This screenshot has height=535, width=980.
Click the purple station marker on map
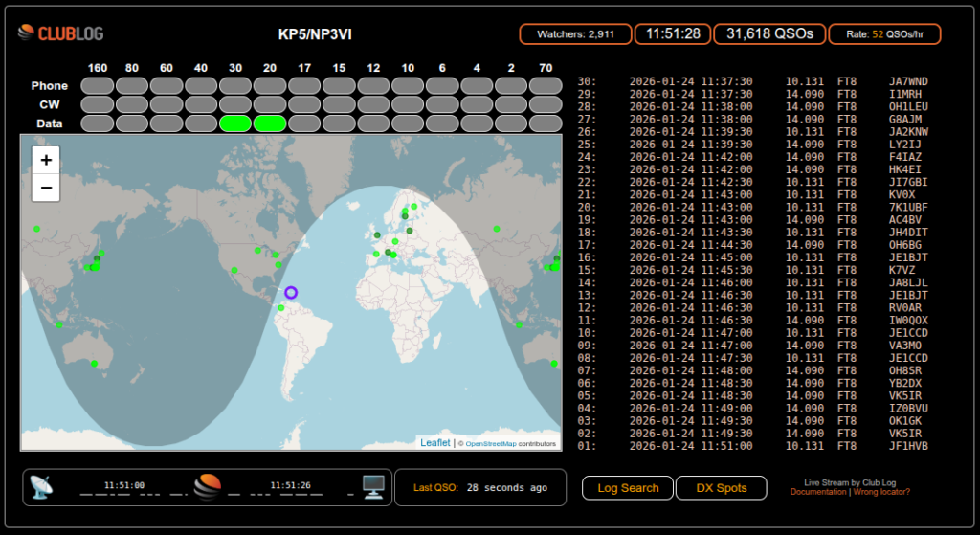[291, 292]
